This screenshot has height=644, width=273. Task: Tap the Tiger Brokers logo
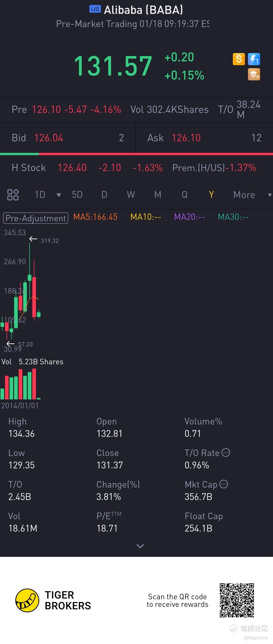pos(27,600)
